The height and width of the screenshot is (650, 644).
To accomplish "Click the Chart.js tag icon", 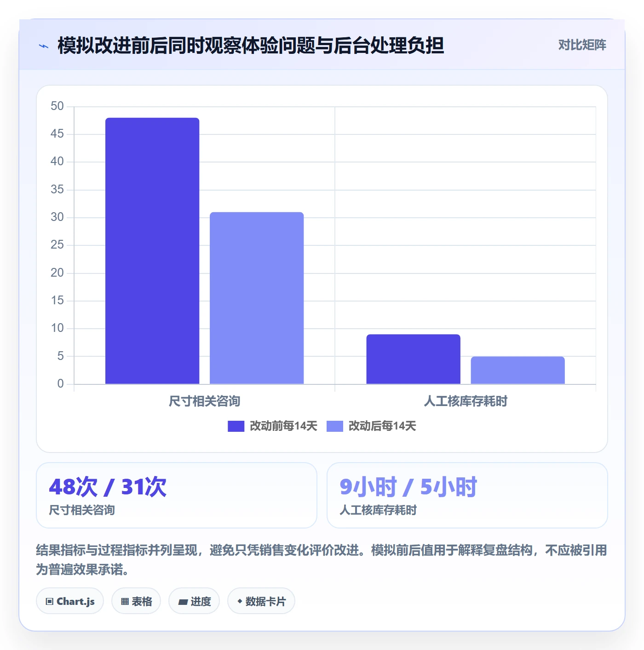I will (50, 602).
